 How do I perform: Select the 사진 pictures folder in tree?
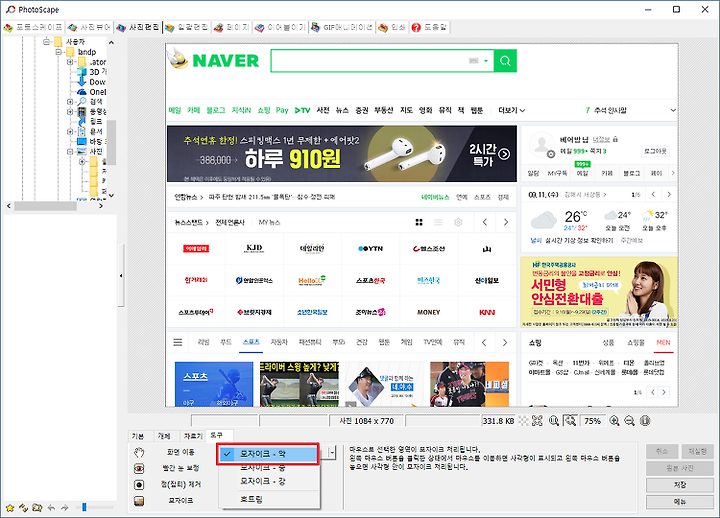pos(90,152)
